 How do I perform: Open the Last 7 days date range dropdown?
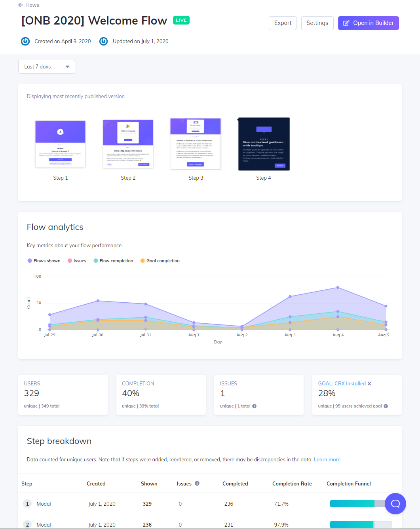46,66
